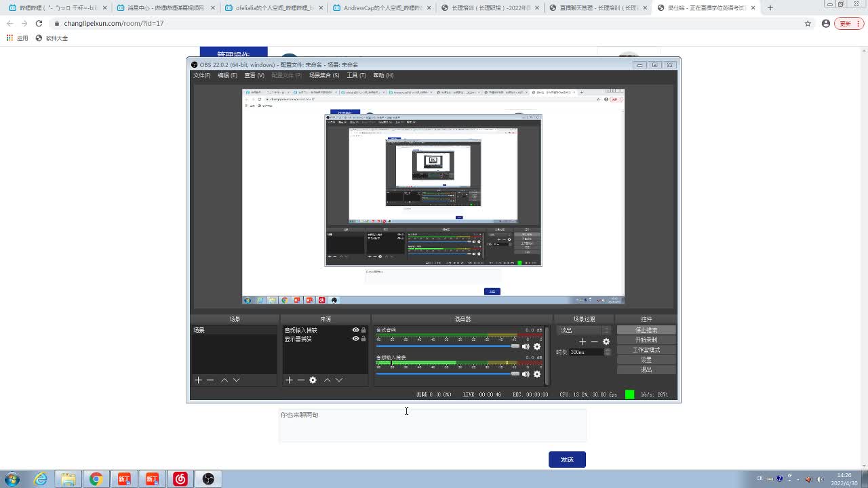Open scene transition properties gear icon
Viewport: 868px width, 488px height.
[606, 342]
